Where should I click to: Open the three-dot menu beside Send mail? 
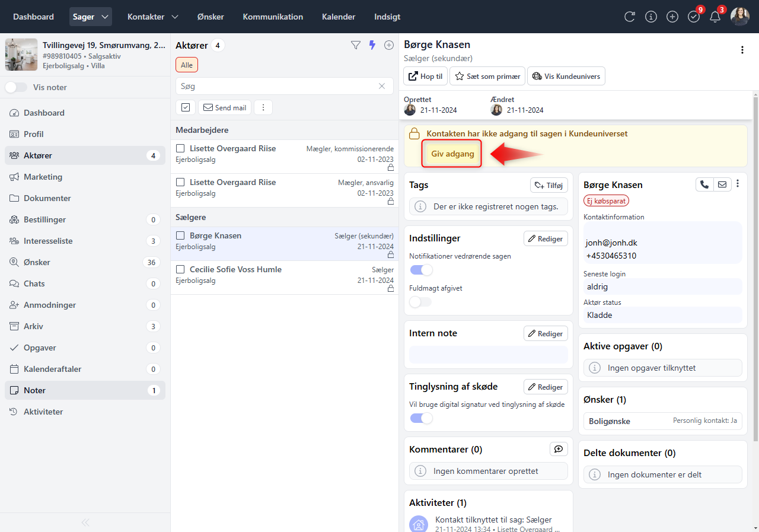tap(263, 107)
